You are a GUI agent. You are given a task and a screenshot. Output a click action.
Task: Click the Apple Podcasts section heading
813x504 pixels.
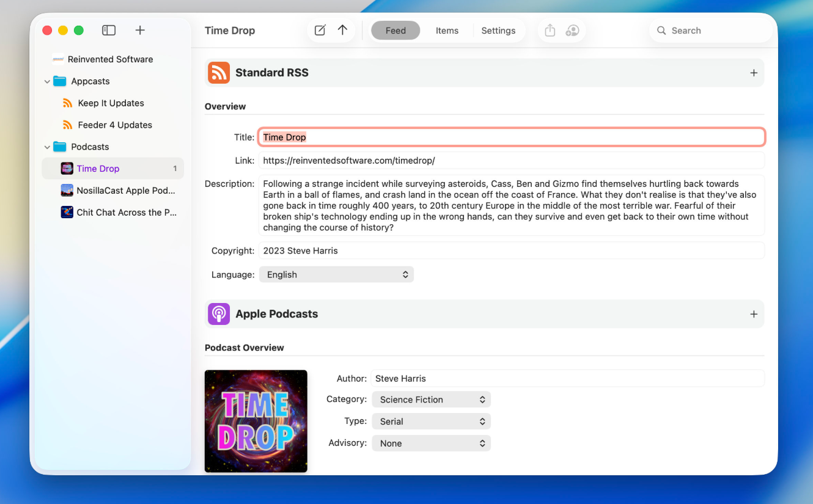point(277,314)
